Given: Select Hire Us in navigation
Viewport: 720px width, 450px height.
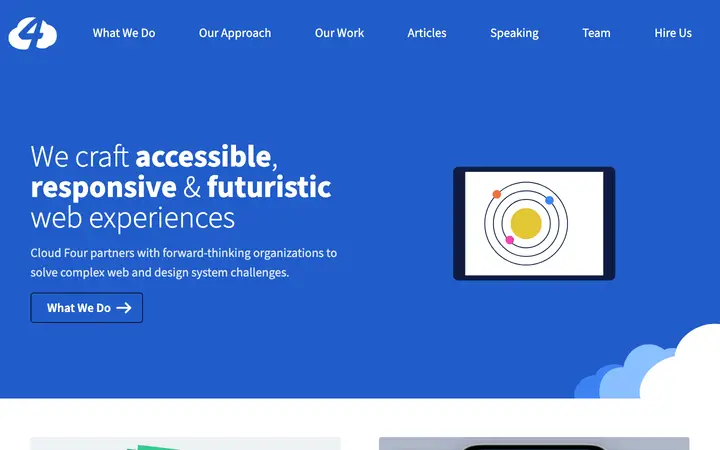Looking at the screenshot, I should (673, 33).
